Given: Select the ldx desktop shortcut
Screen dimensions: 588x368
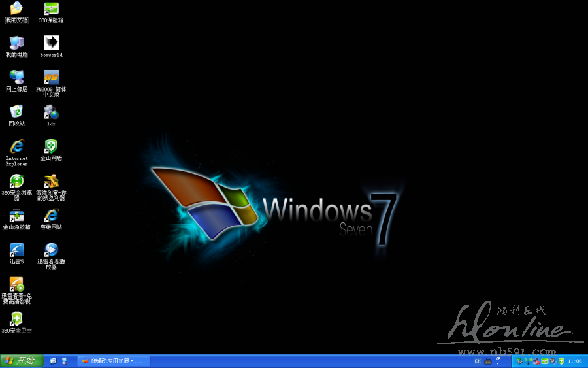Looking at the screenshot, I should coord(51,112).
